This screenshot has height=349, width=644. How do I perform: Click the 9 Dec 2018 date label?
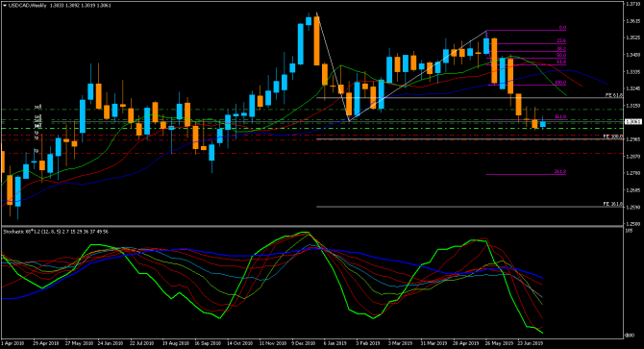(x=304, y=343)
